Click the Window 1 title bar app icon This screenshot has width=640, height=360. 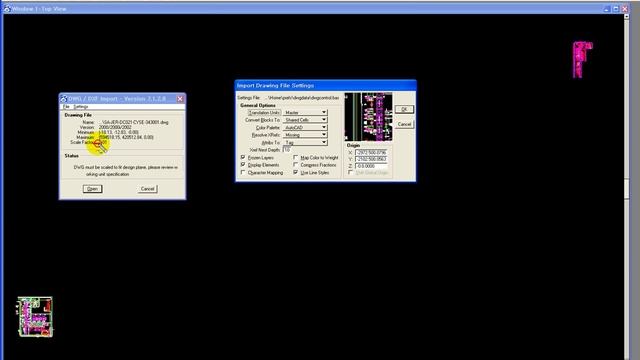(x=7, y=8)
